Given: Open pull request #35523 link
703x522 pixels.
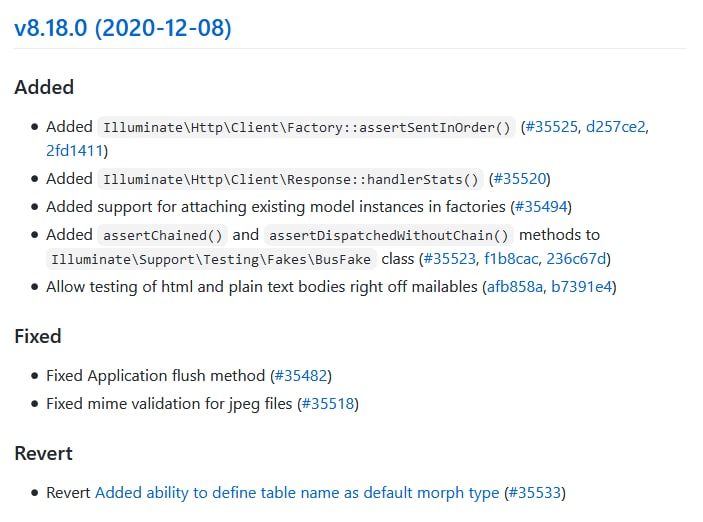Looking at the screenshot, I should (449, 258).
